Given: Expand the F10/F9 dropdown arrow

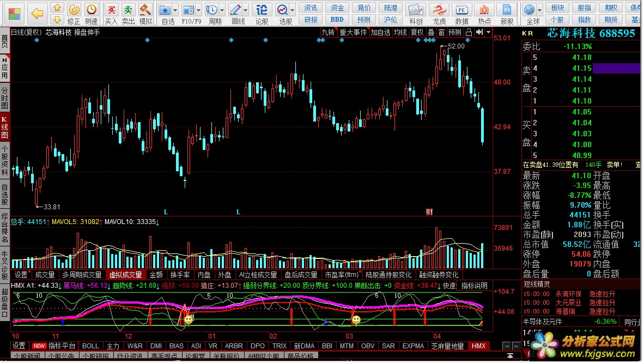Looking at the screenshot, I should 199,10.
